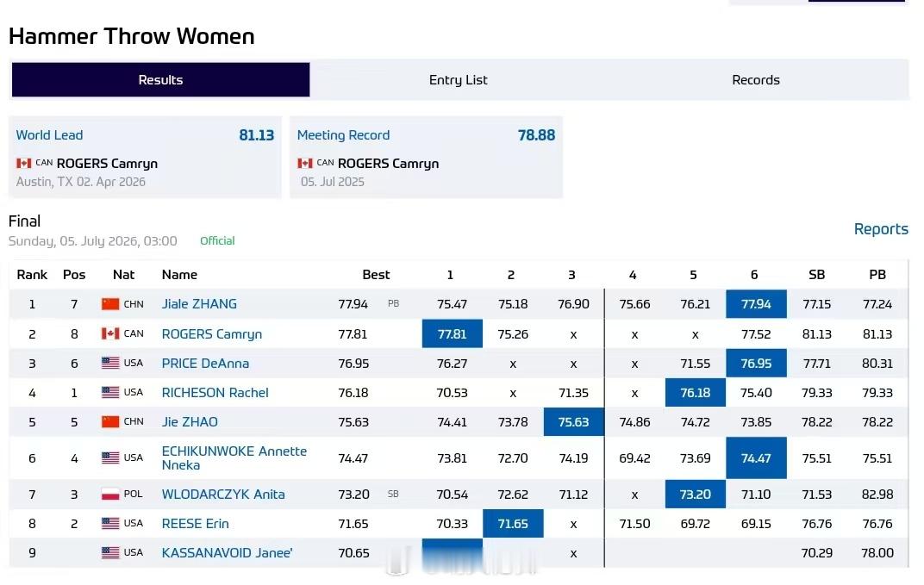The width and height of the screenshot is (924, 585).
Task: Click the USA flag beside REESE Erin
Action: pos(110,523)
